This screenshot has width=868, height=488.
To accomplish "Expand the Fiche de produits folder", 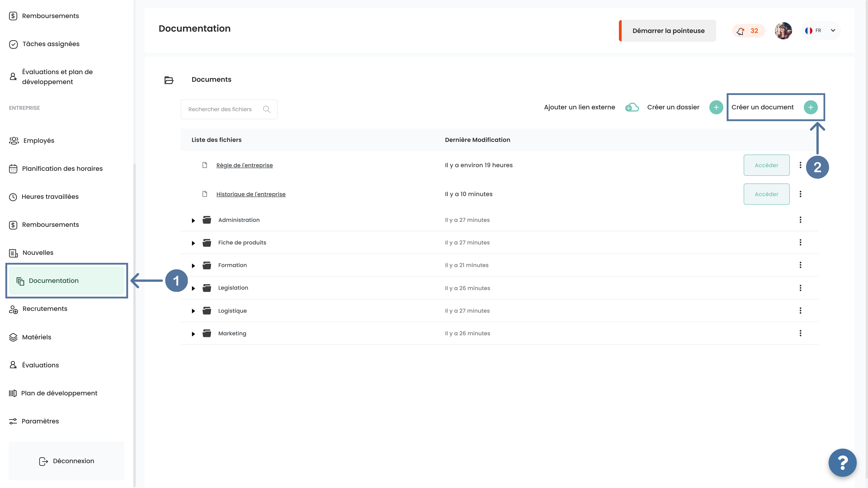I will [x=193, y=243].
